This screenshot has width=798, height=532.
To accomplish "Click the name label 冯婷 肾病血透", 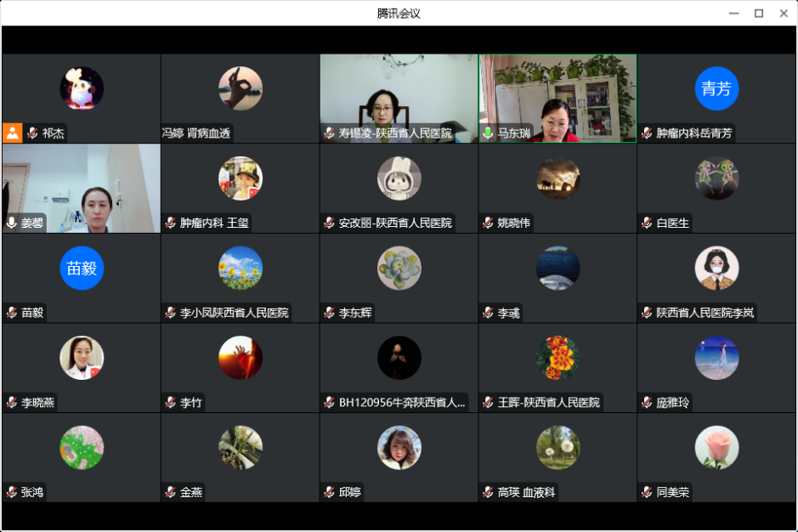I will (x=196, y=133).
